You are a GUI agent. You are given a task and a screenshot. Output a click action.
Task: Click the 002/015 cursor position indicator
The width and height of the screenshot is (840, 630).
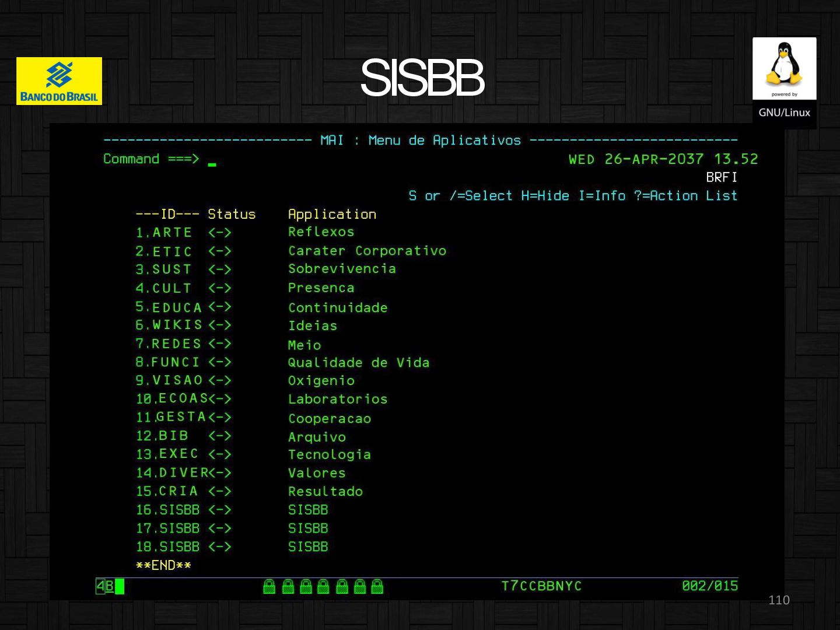tap(709, 586)
